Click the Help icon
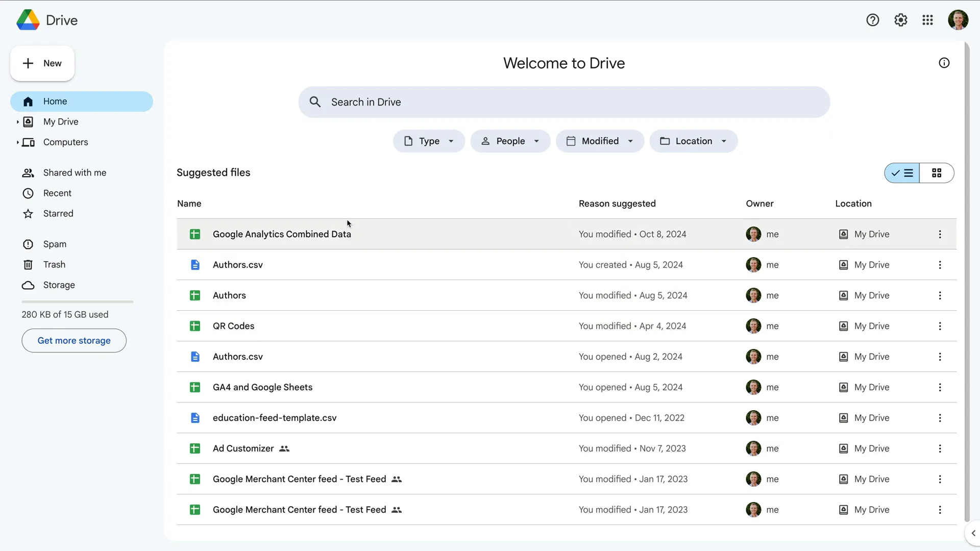The image size is (980, 551). (x=873, y=20)
